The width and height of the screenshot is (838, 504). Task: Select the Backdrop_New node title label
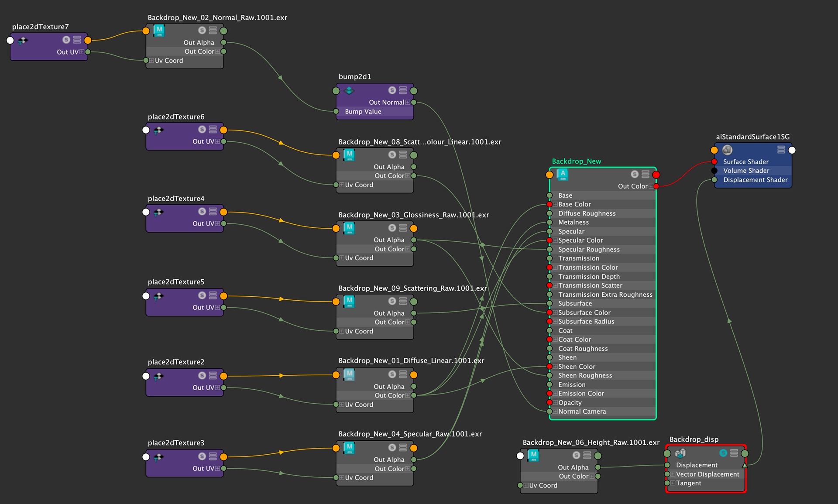click(577, 161)
